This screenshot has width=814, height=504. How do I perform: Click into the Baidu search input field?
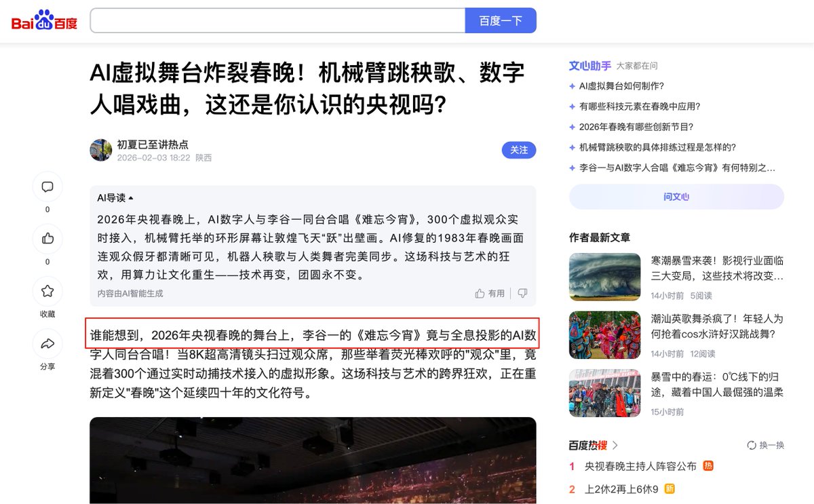277,20
